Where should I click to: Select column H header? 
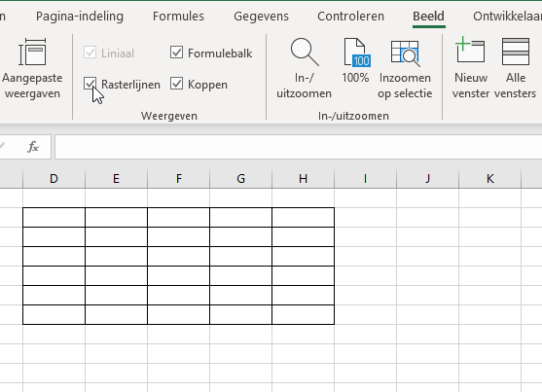304,179
